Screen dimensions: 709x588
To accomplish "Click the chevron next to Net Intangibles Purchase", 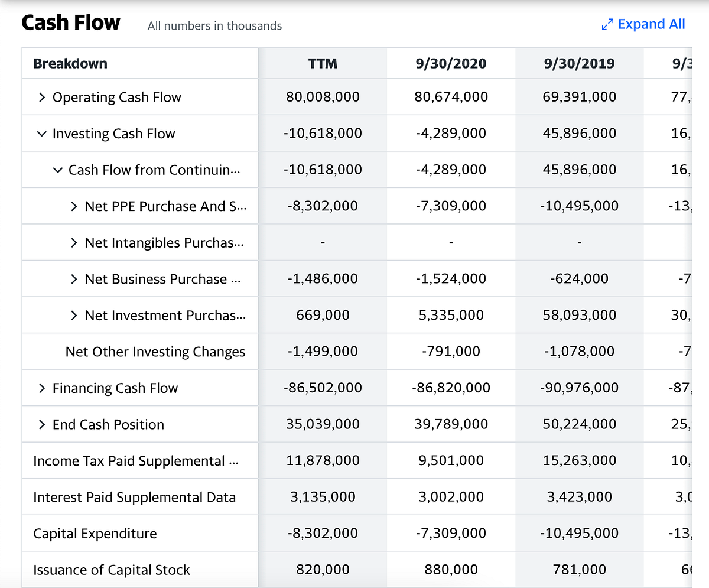I will click(73, 242).
